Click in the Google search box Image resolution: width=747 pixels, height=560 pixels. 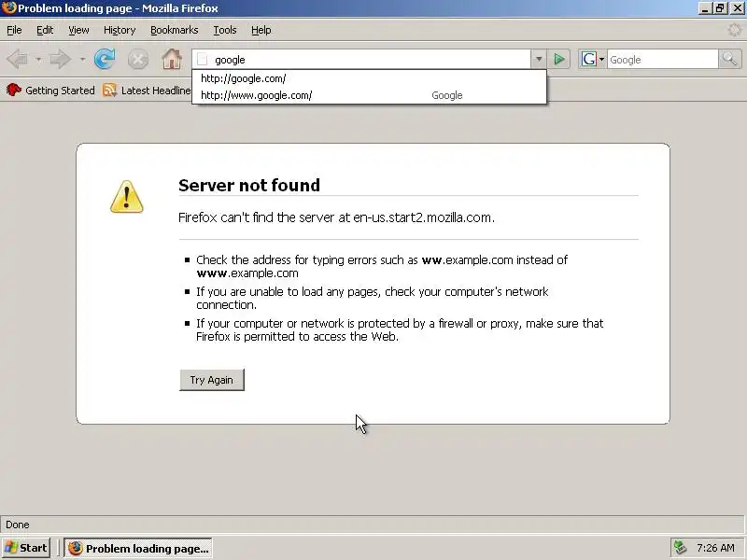662,60
